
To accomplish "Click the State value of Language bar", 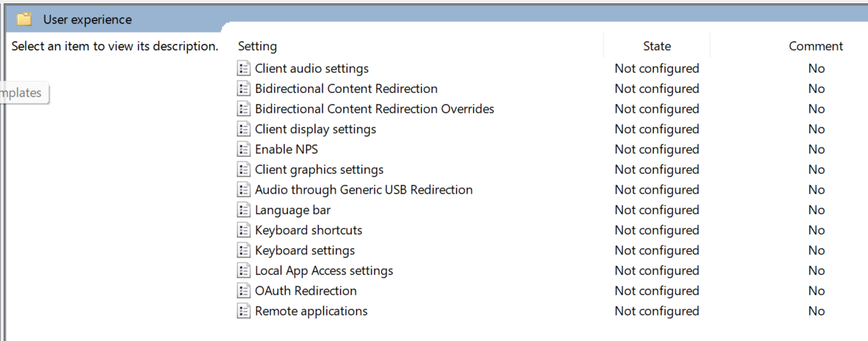I will point(657,210).
